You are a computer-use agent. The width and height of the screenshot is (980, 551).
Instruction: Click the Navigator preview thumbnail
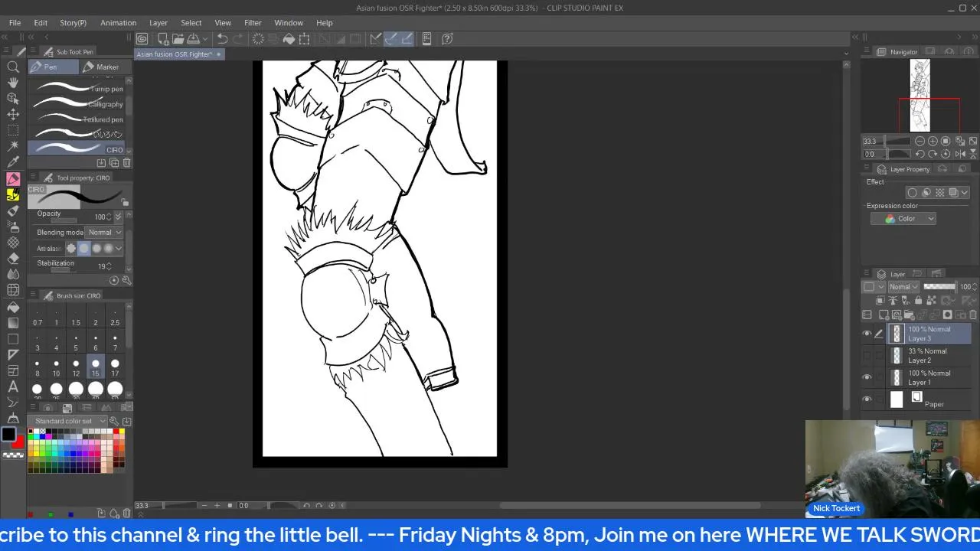(920, 95)
